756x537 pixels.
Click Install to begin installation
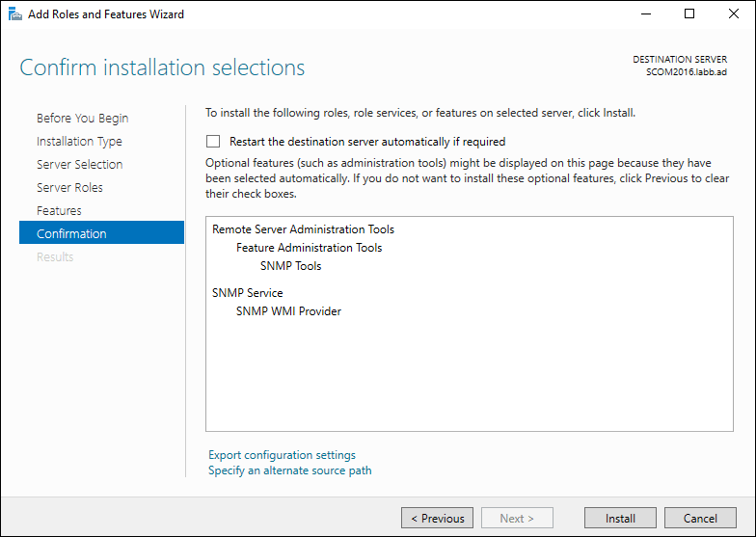[620, 518]
